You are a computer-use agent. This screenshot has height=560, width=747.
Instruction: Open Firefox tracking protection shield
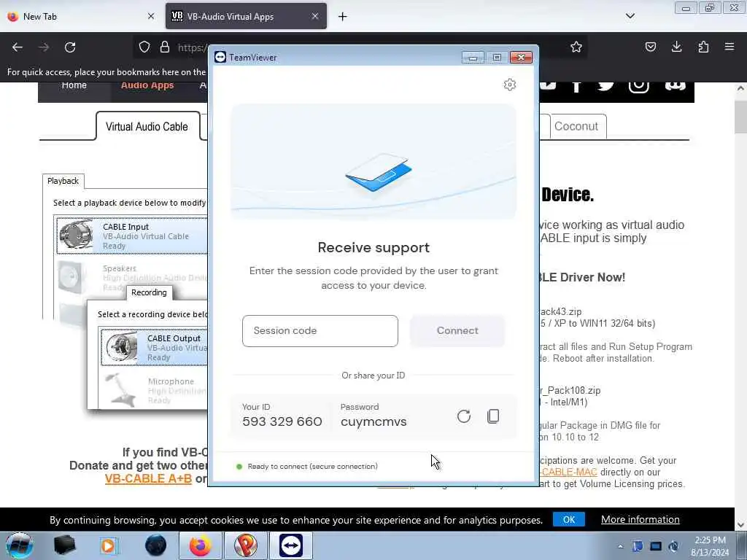[x=144, y=47]
